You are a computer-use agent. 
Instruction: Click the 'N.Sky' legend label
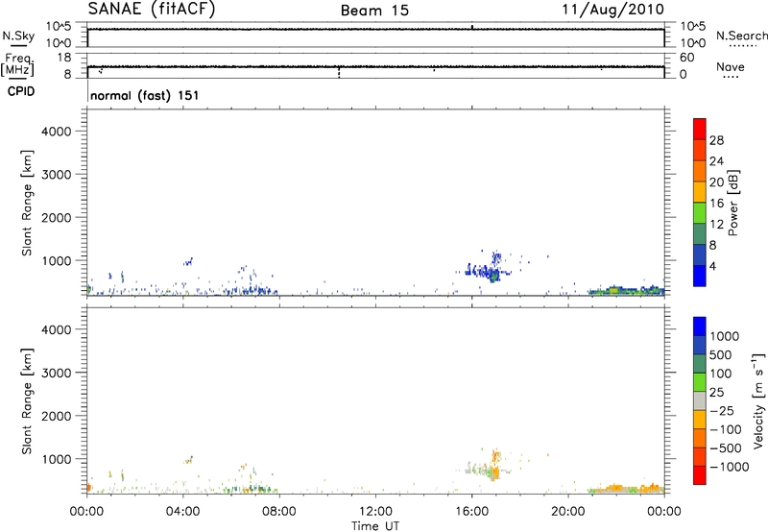tap(18, 36)
